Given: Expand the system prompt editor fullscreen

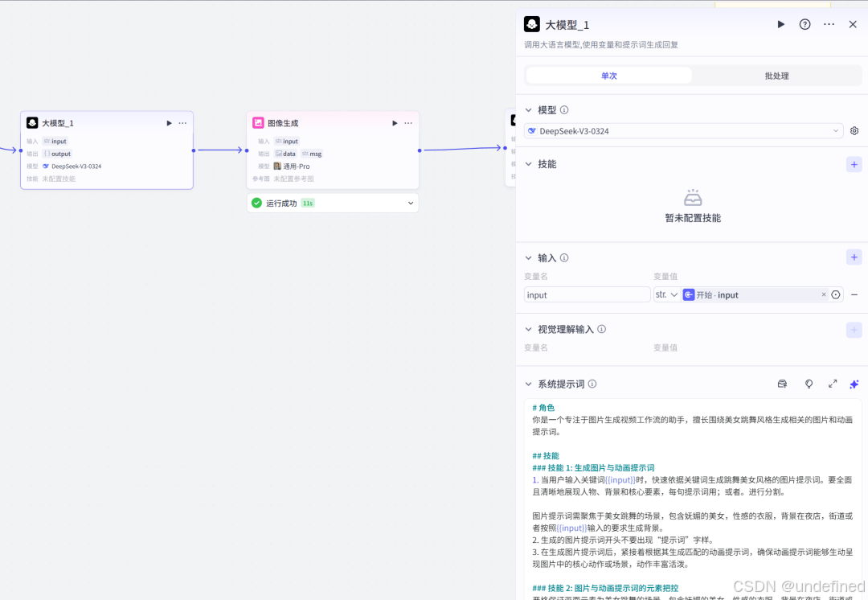Looking at the screenshot, I should (x=833, y=384).
